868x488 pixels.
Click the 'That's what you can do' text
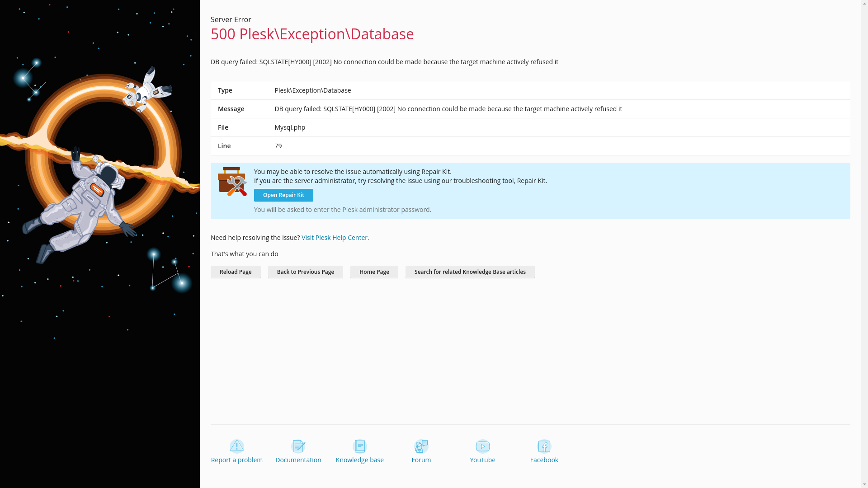[x=245, y=254]
